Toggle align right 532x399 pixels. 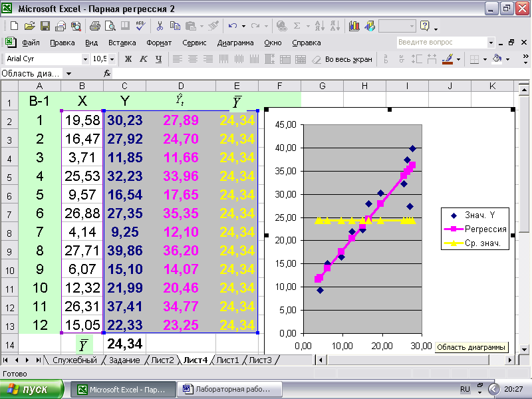[x=208, y=59]
